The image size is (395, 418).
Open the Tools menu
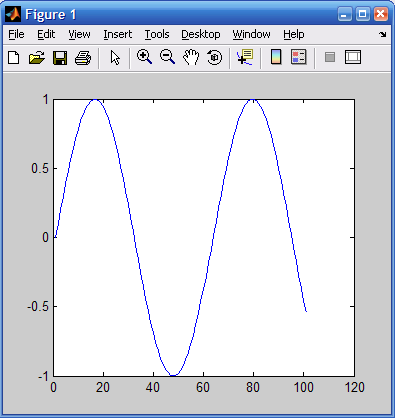157,34
